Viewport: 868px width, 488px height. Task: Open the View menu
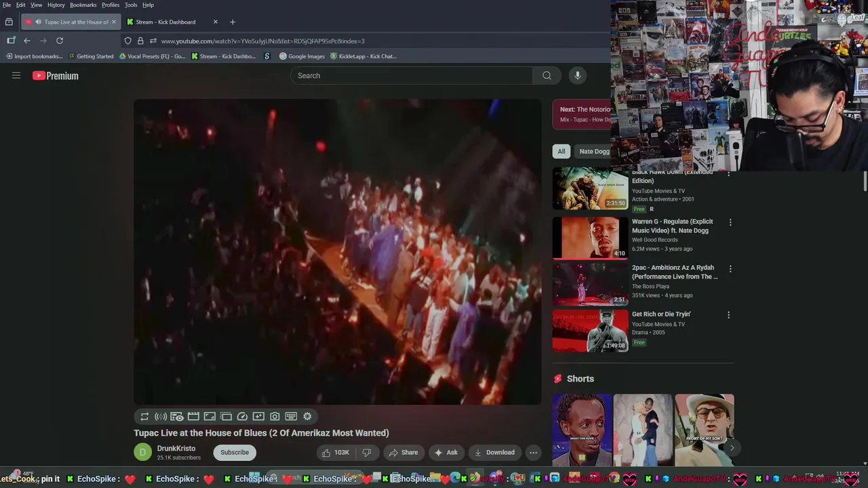37,5
